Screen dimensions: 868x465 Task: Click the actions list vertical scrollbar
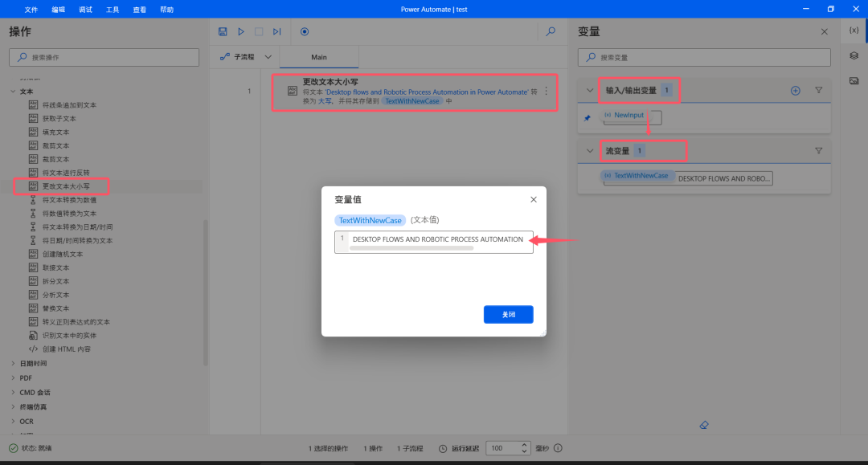click(206, 293)
